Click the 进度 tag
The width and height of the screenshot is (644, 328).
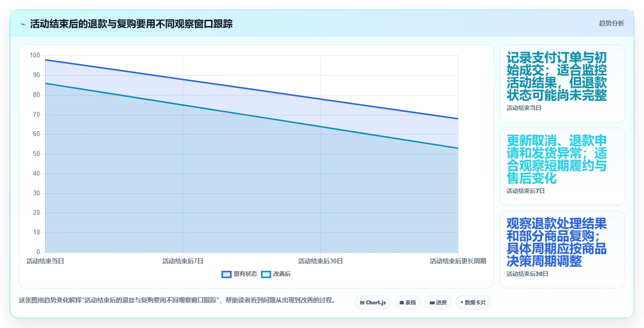coord(438,302)
